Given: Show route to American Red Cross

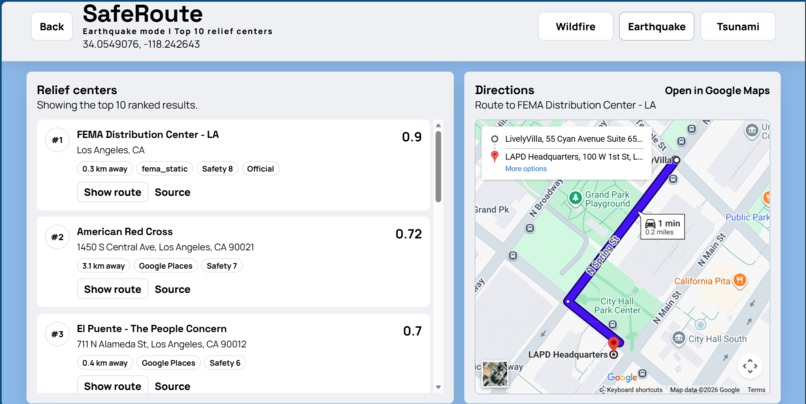Looking at the screenshot, I should pos(113,289).
